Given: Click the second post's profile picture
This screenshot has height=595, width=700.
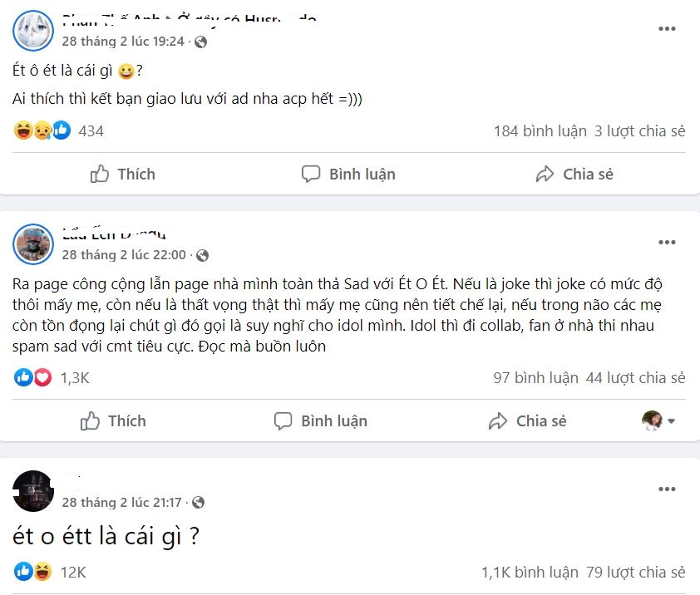Looking at the screenshot, I should 33,244.
